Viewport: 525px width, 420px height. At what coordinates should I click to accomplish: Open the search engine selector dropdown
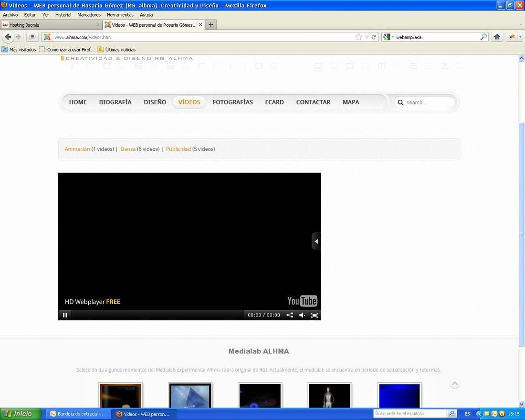point(388,37)
